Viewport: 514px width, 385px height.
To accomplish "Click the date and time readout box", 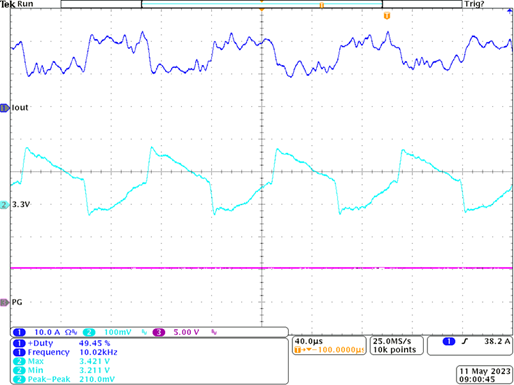I will 484,375.
